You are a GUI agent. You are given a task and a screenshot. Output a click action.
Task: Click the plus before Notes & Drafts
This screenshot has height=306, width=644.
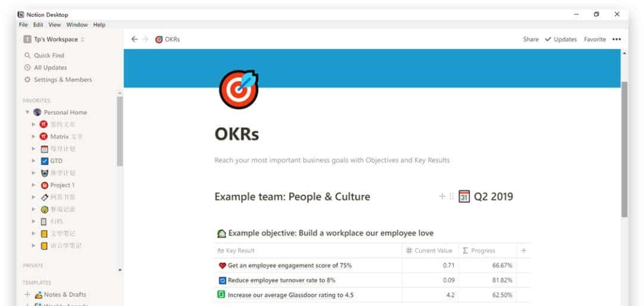click(27, 295)
